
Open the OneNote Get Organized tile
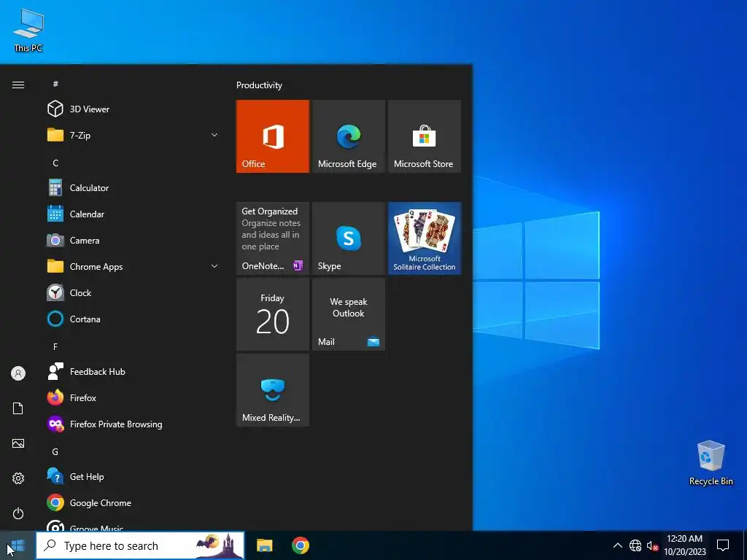(273, 238)
